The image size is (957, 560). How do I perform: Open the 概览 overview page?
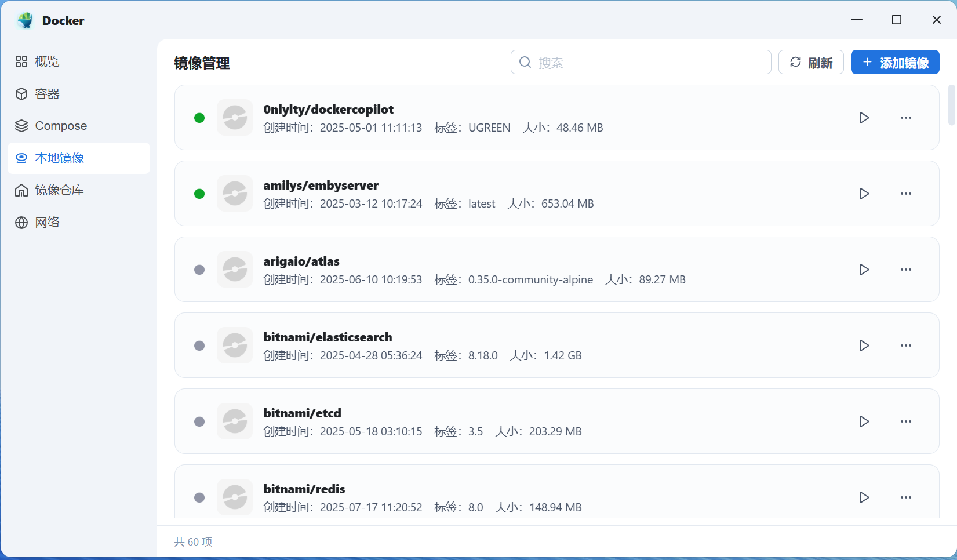48,61
